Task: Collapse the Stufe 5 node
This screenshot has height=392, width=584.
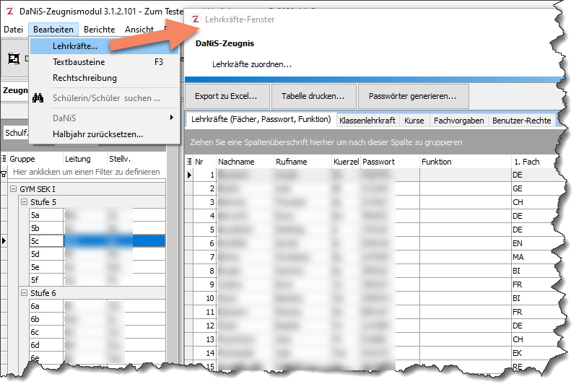Action: click(x=25, y=202)
